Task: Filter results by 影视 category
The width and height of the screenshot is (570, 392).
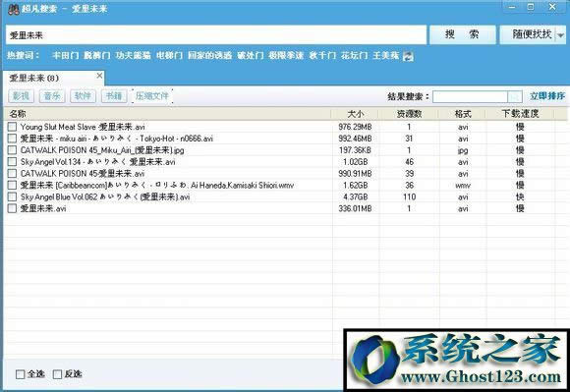Action: point(21,96)
